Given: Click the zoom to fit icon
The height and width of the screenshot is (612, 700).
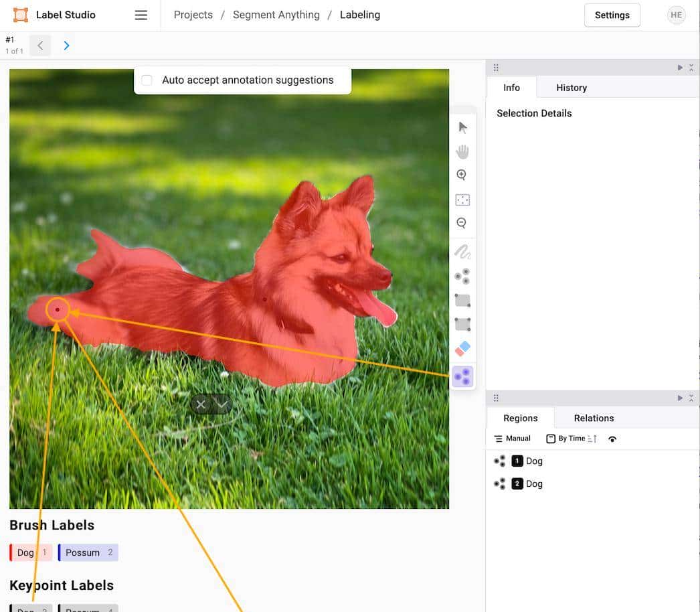Looking at the screenshot, I should tap(462, 200).
